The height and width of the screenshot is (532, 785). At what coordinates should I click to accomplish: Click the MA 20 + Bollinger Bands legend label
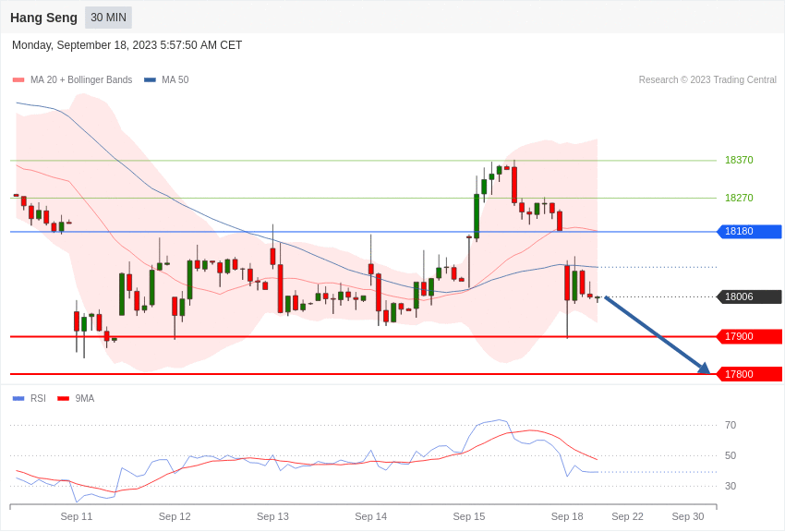click(81, 80)
